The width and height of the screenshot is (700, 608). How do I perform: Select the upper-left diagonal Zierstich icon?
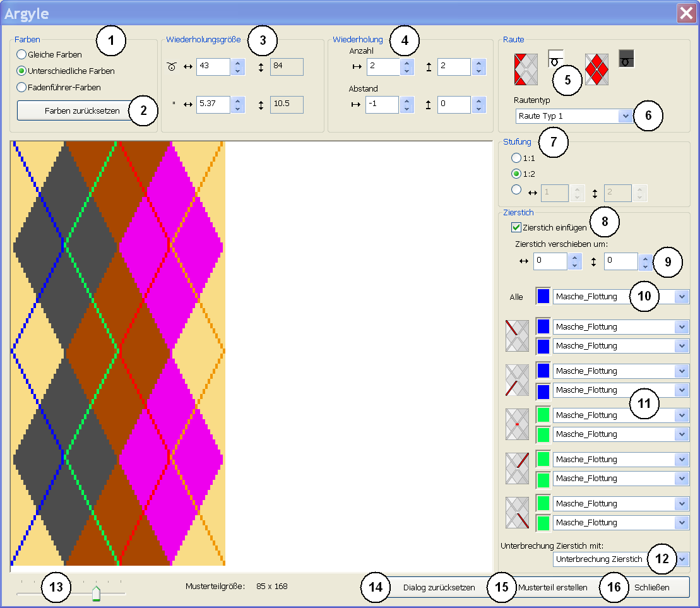pyautogui.click(x=517, y=335)
